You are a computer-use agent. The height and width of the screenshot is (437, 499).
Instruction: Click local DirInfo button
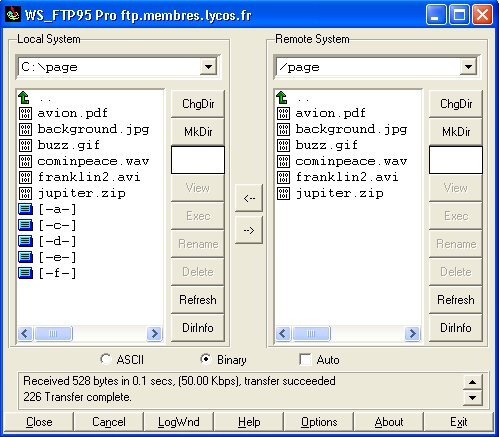pos(198,328)
